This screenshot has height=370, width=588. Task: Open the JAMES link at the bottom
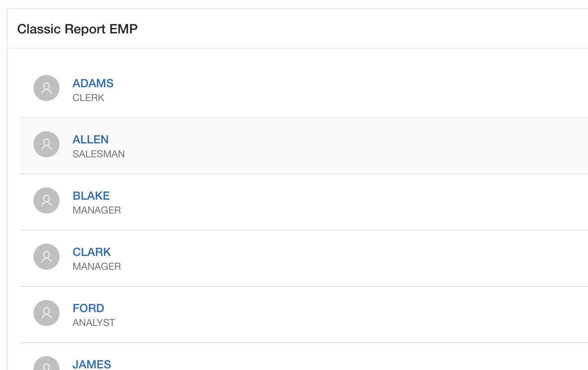click(x=92, y=364)
